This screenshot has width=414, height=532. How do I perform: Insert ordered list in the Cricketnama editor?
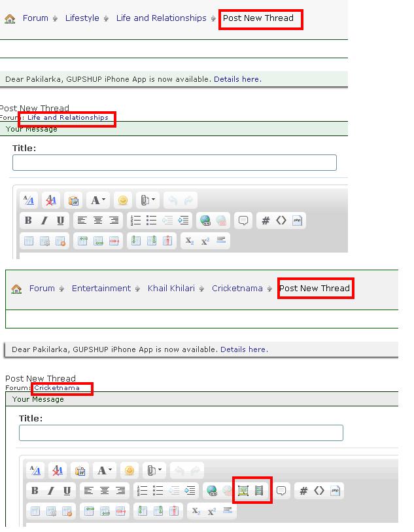click(x=142, y=491)
